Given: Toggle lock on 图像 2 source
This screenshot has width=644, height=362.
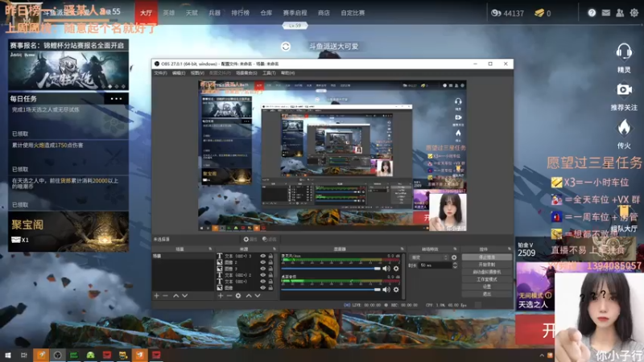Looking at the screenshot, I should 270,262.
